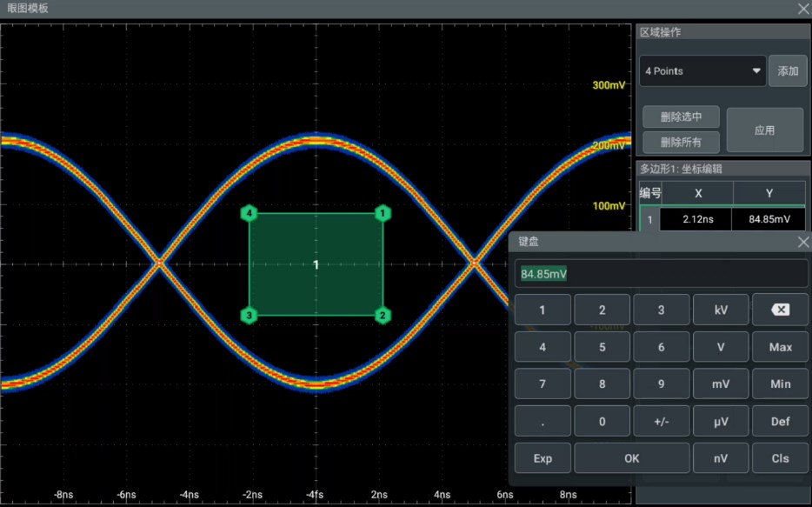
Task: Tap digit 6 on the keypad
Action: (x=662, y=347)
